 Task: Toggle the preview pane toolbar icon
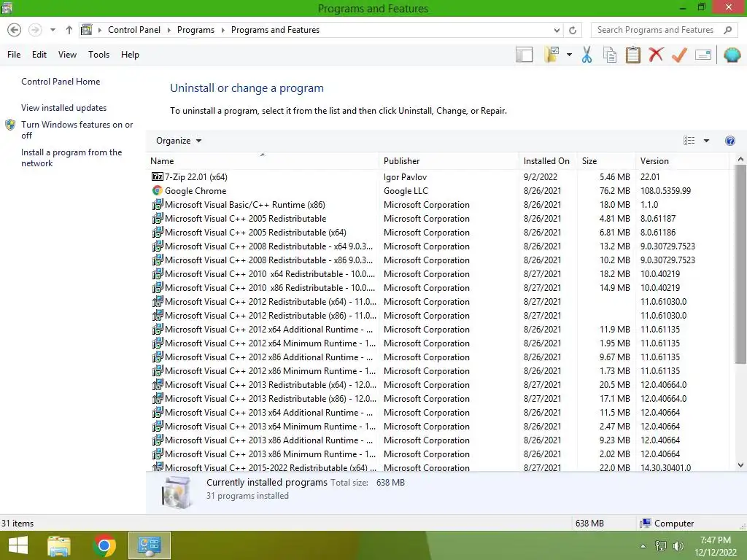[x=524, y=55]
